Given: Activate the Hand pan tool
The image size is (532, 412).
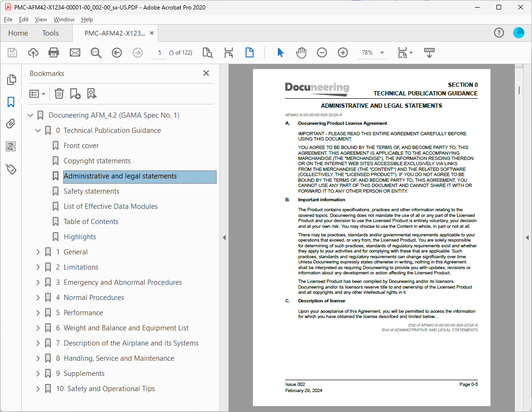Looking at the screenshot, I should [301, 53].
